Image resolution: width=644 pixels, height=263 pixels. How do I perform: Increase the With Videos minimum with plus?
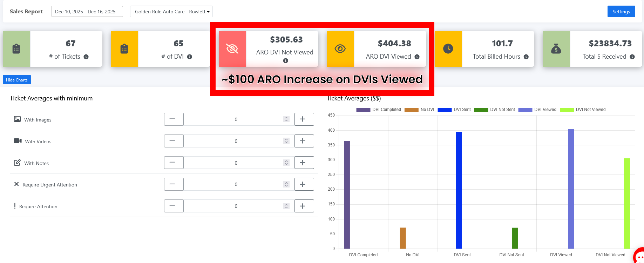pyautogui.click(x=304, y=141)
